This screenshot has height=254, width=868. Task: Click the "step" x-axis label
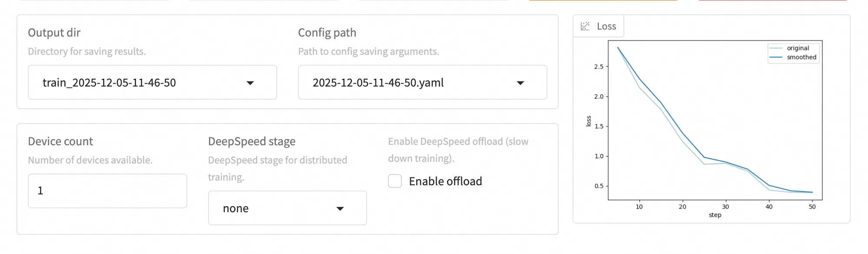(x=715, y=215)
